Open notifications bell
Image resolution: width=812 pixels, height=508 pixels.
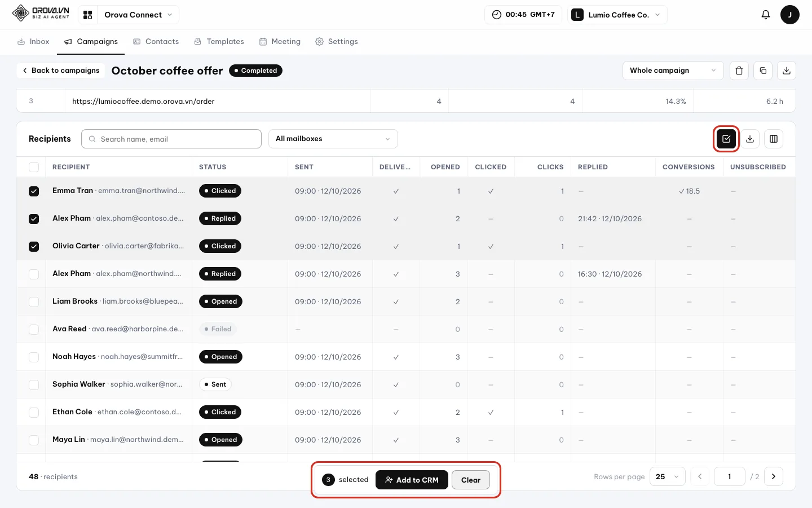click(x=765, y=15)
